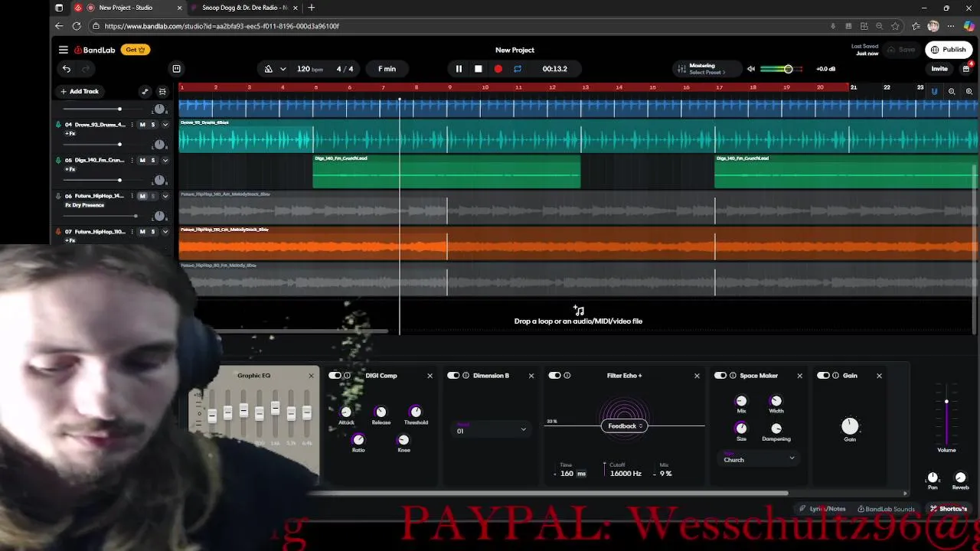Solo track 04 Drove_93_Drums

point(152,125)
